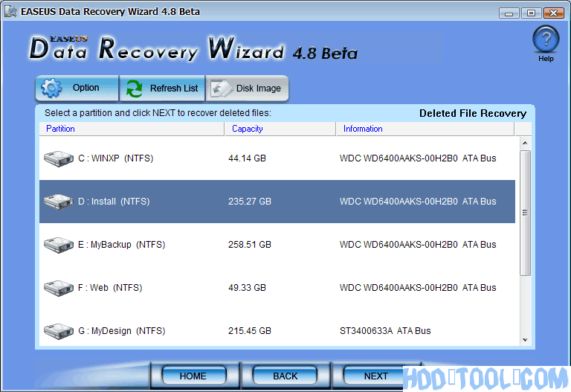This screenshot has width=571, height=392.
Task: Click the partition list scroll up arrow
Action: pyautogui.click(x=525, y=143)
